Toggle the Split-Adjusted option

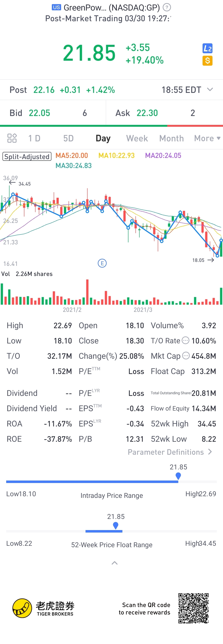click(27, 156)
